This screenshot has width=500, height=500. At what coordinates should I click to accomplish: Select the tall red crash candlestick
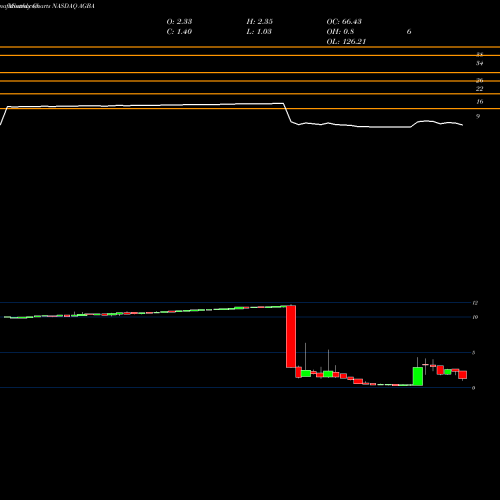291,336
